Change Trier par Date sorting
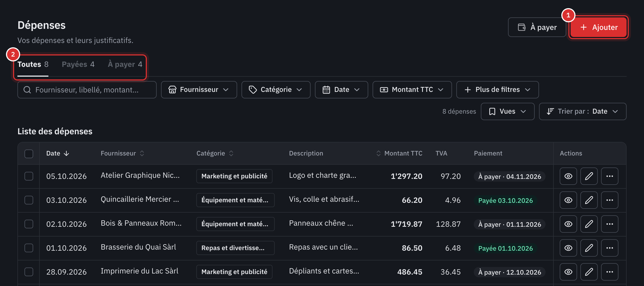 583,111
